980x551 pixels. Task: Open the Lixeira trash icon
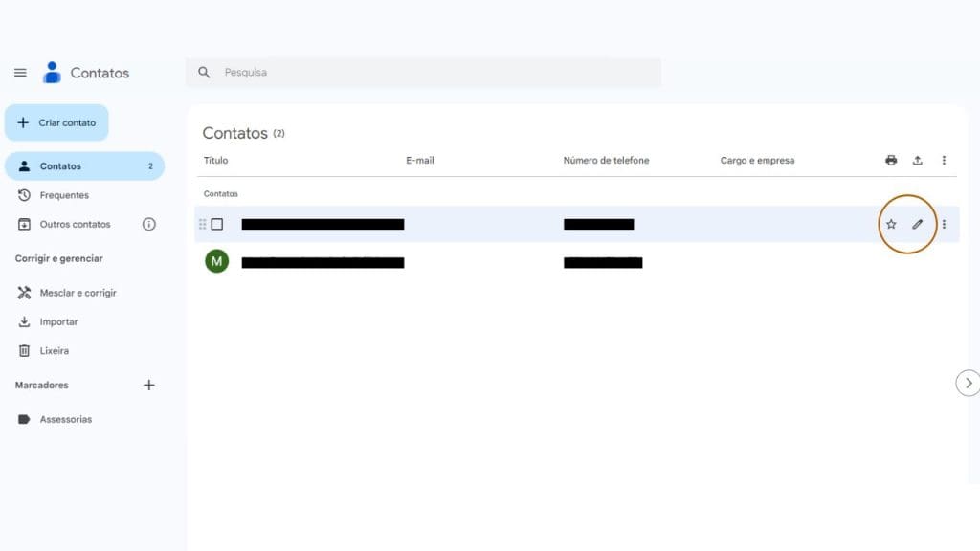pyautogui.click(x=23, y=350)
